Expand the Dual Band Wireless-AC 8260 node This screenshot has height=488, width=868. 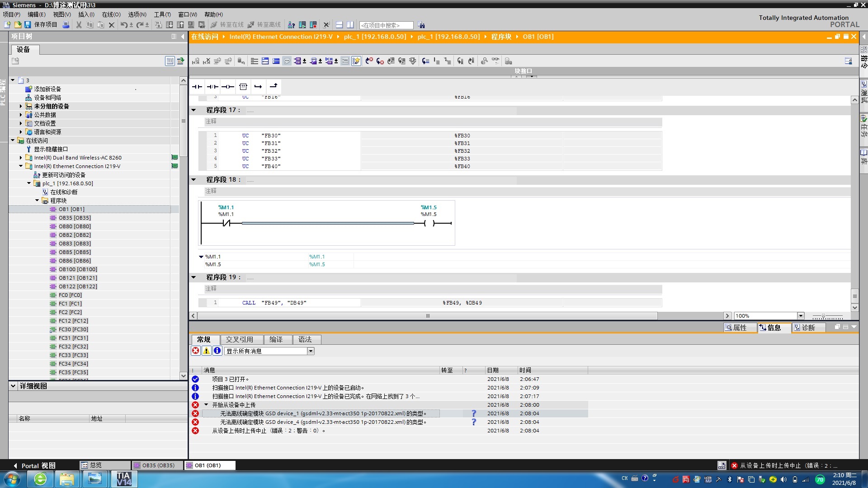click(21, 158)
